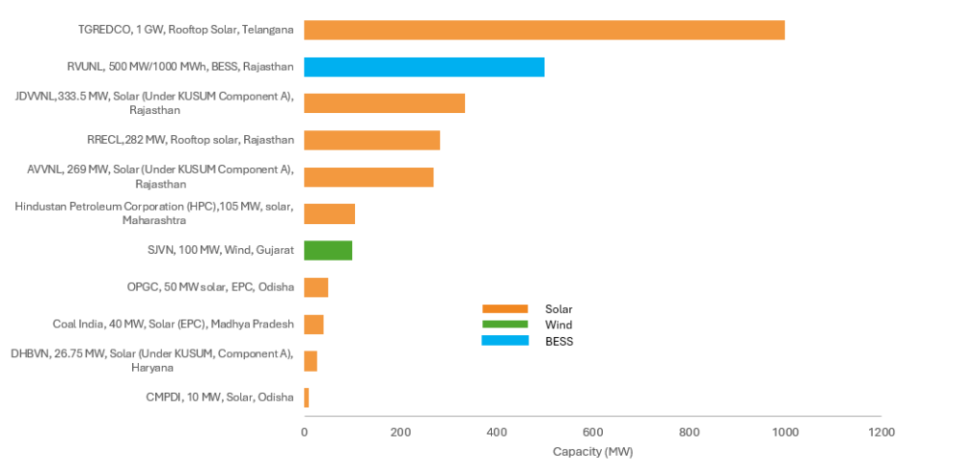
Task: Click the 1200 x-axis tick label
Action: pyautogui.click(x=880, y=433)
